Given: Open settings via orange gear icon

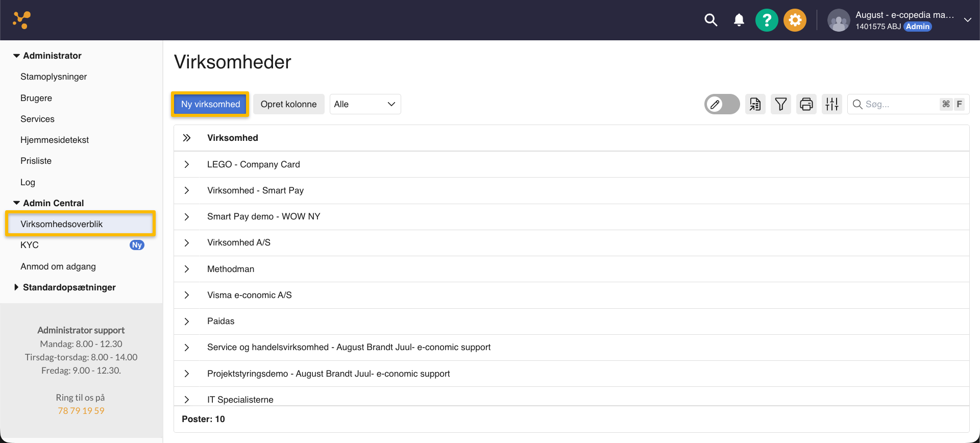Looking at the screenshot, I should pyautogui.click(x=795, y=20).
